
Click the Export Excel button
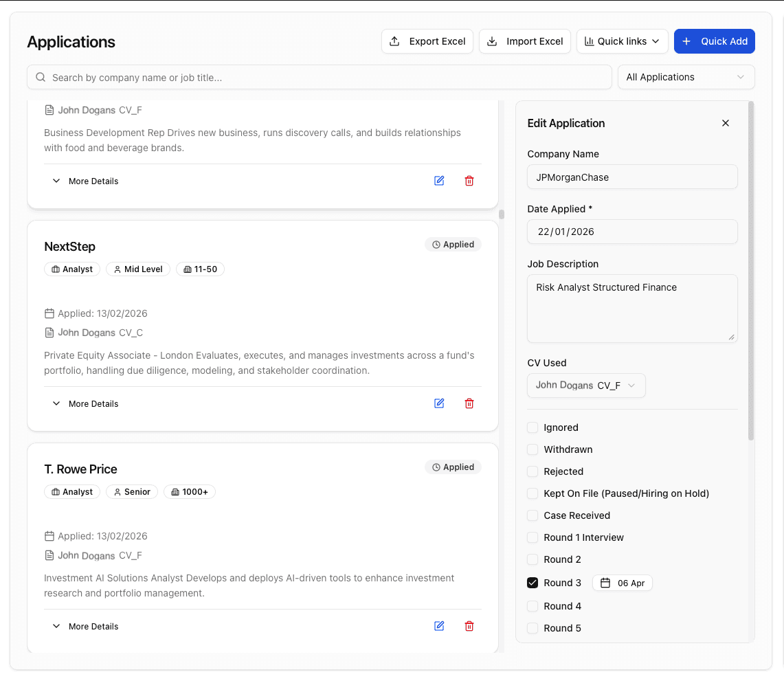point(427,41)
